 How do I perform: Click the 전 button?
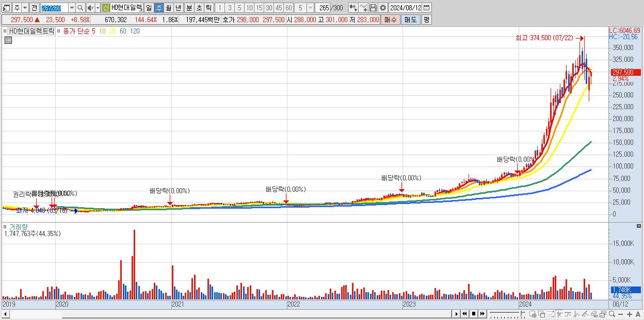click(34, 8)
